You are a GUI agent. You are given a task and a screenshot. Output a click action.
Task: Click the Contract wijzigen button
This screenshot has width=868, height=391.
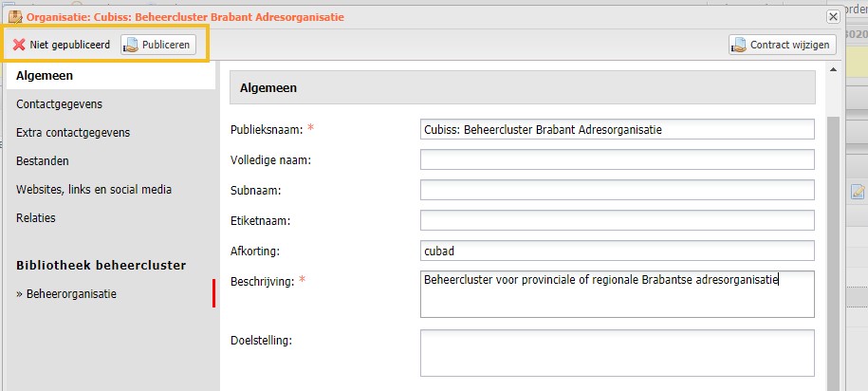[783, 45]
